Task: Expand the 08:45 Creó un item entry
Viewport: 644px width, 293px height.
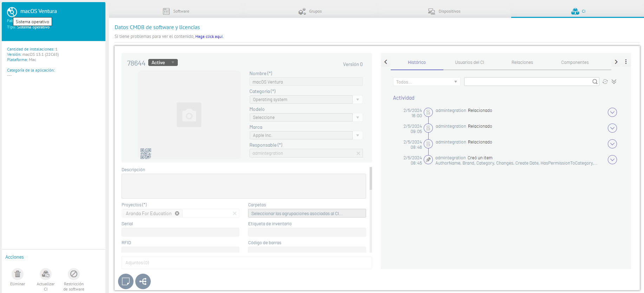Action: coord(612,160)
